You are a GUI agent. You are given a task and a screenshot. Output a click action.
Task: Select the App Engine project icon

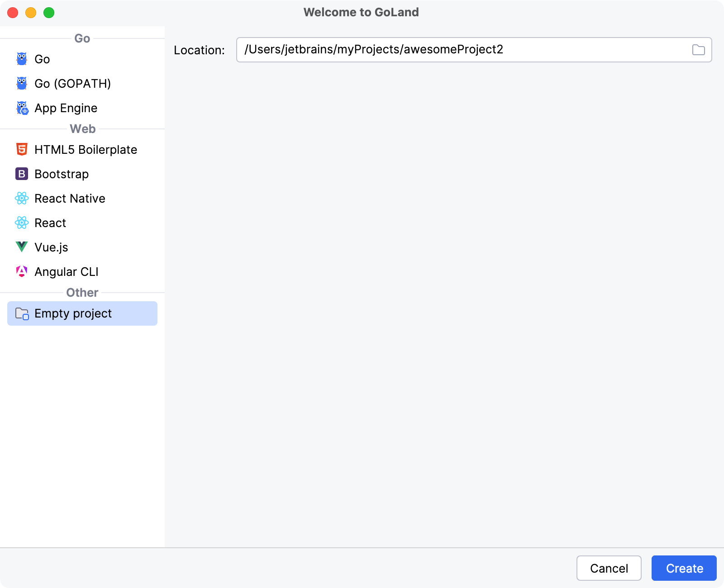22,108
